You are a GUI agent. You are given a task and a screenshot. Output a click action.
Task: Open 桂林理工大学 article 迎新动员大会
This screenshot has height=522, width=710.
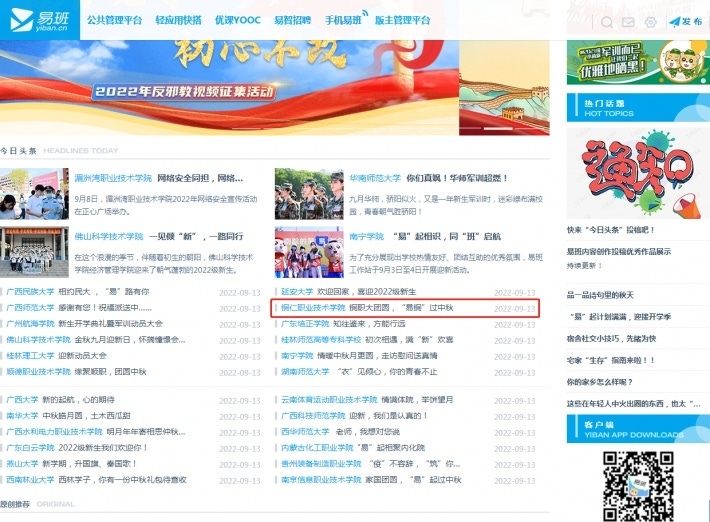coord(82,356)
